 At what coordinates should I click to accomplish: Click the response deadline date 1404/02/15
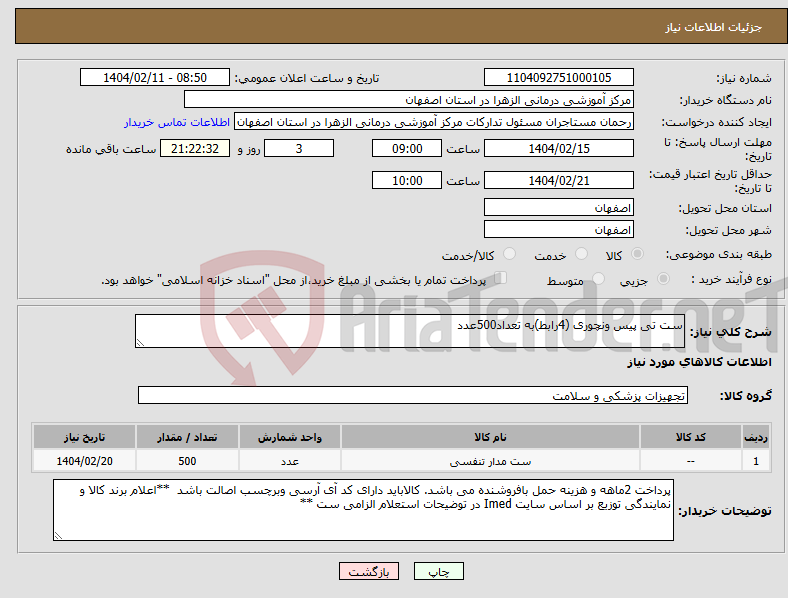point(559,148)
